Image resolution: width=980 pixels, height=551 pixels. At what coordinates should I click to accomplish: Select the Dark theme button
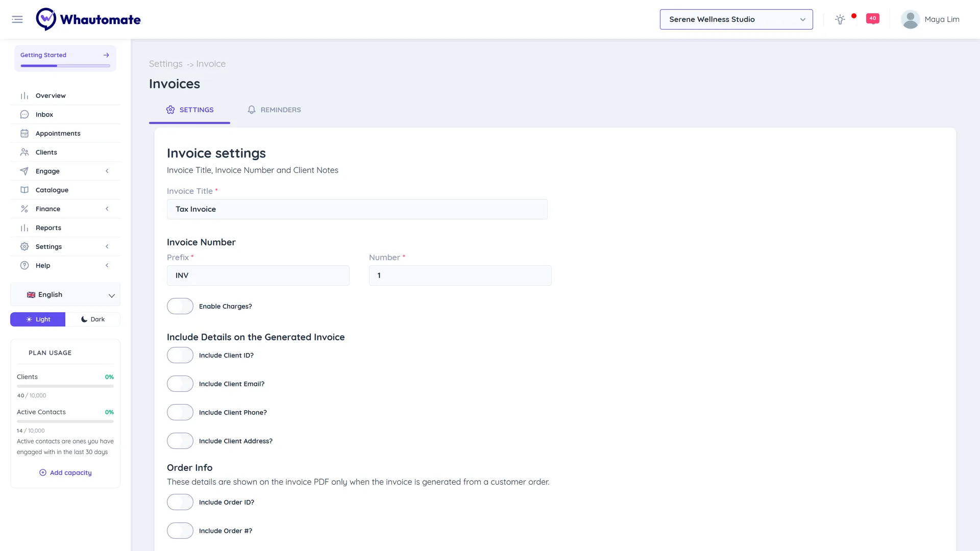(x=93, y=319)
